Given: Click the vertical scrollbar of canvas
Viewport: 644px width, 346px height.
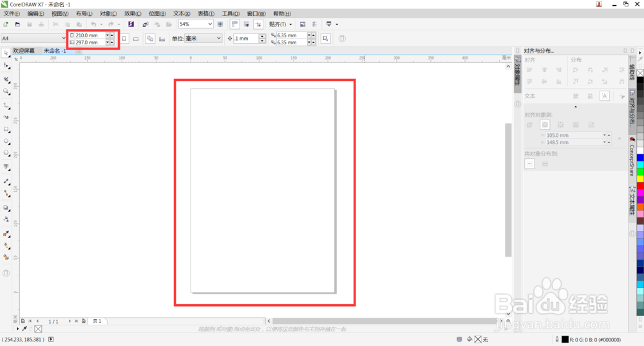Looking at the screenshot, I should [x=508, y=190].
